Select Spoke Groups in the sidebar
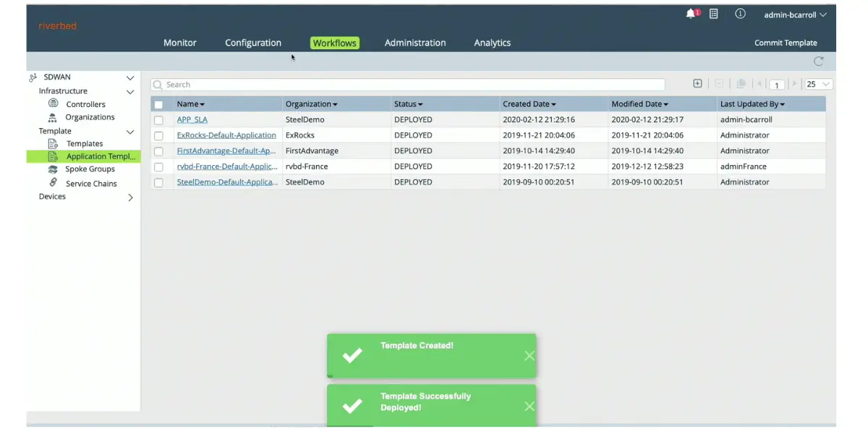 click(x=90, y=169)
